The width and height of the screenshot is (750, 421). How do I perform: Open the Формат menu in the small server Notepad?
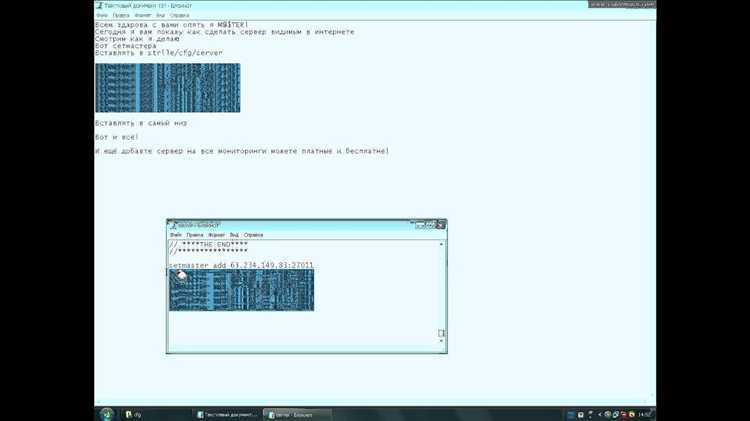[215, 235]
